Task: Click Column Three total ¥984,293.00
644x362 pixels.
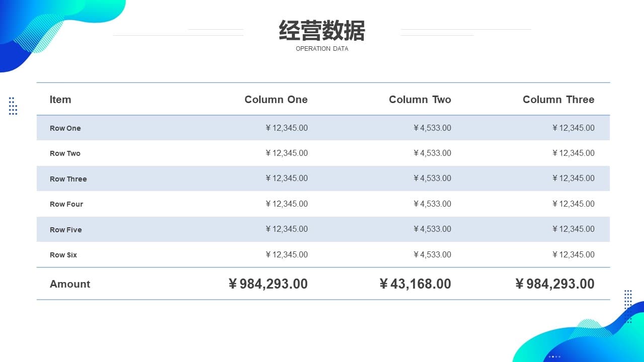Action: point(555,284)
